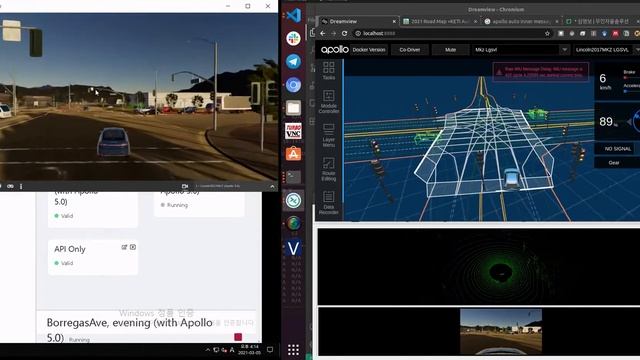Open the simulator camera name selector
This screenshot has height=360, width=640.
(218, 186)
